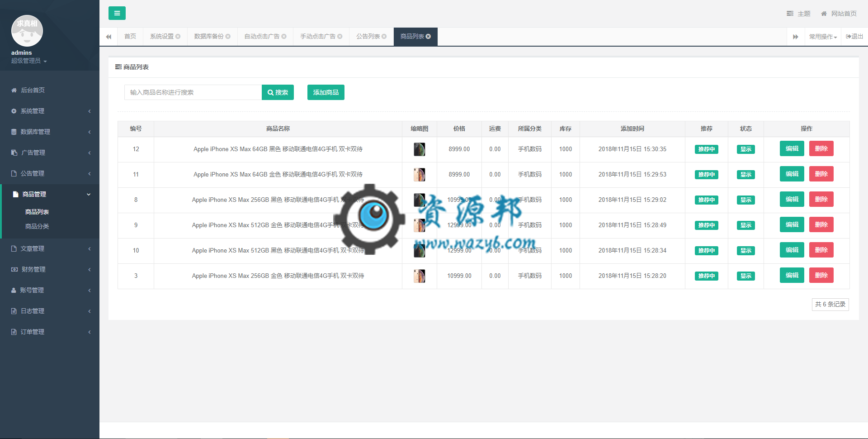Click product name of row 12 (64GB 黑色)
The height and width of the screenshot is (439, 868).
tap(278, 149)
